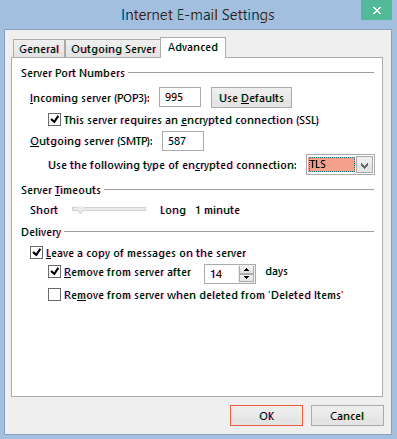Open the encrypted connection type dropdown arrow
The image size is (397, 439).
[x=364, y=165]
